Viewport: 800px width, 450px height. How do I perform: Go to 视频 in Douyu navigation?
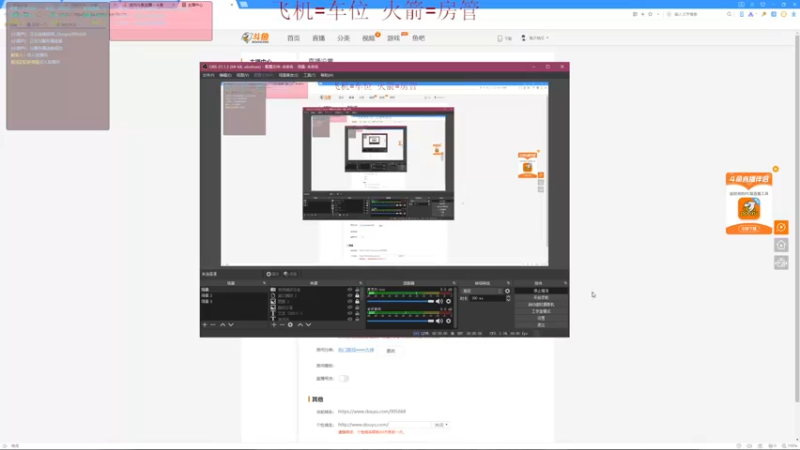[x=368, y=38]
